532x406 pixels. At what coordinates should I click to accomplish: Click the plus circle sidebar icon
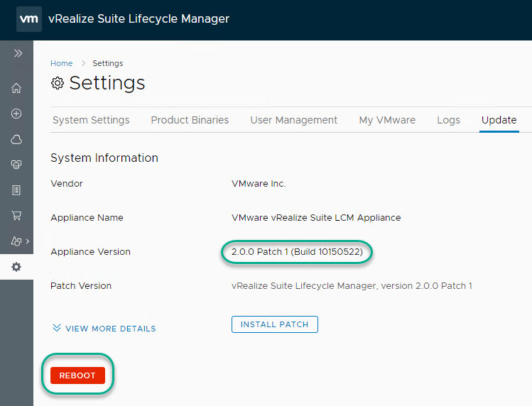(x=16, y=114)
